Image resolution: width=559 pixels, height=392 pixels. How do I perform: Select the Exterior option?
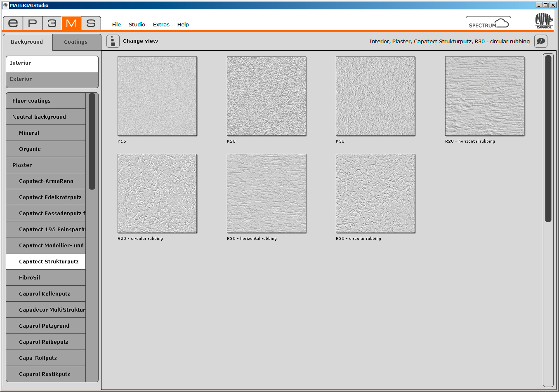pos(52,80)
